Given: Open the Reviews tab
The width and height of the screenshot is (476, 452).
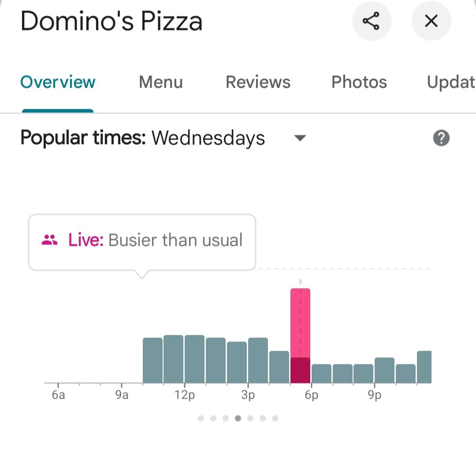Looking at the screenshot, I should pos(258,82).
